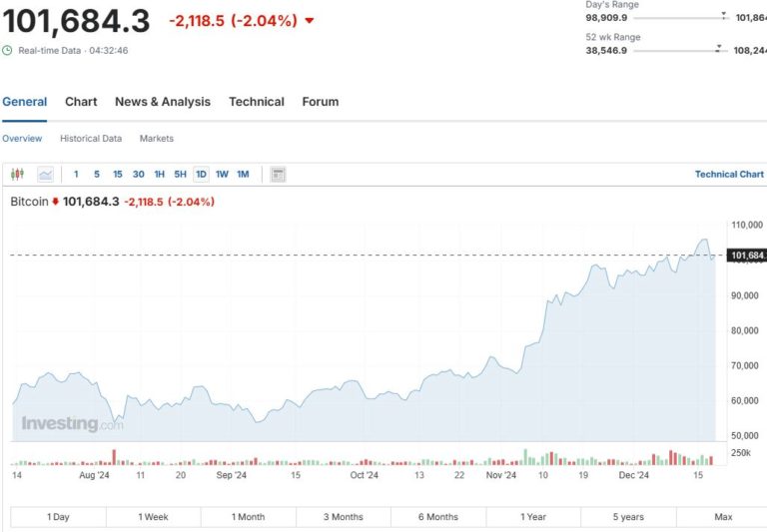
Task: Go to the News & Analysis tab
Action: [x=163, y=102]
